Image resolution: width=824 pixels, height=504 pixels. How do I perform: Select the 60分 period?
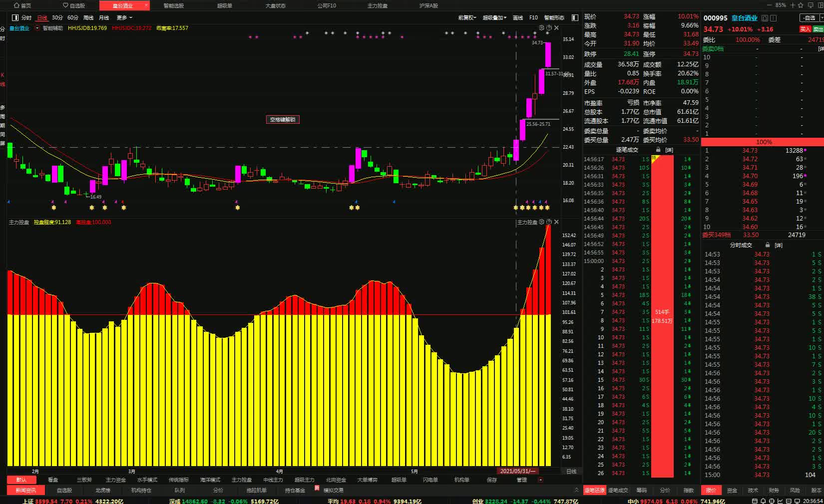73,17
